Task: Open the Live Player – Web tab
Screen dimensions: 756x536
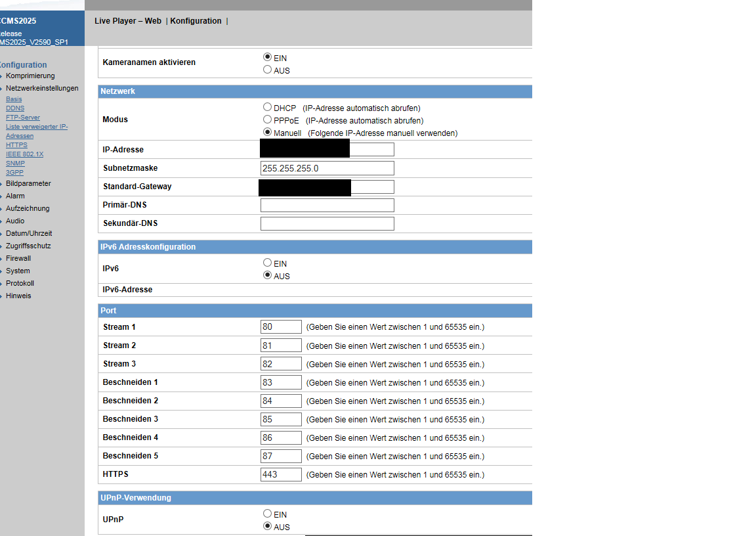Action: [128, 21]
